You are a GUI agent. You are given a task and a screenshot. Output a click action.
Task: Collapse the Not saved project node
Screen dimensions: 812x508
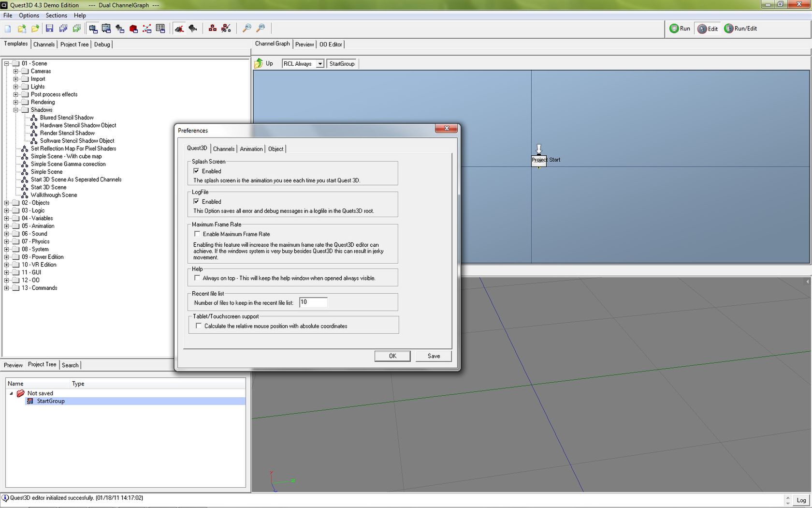pyautogui.click(x=11, y=393)
